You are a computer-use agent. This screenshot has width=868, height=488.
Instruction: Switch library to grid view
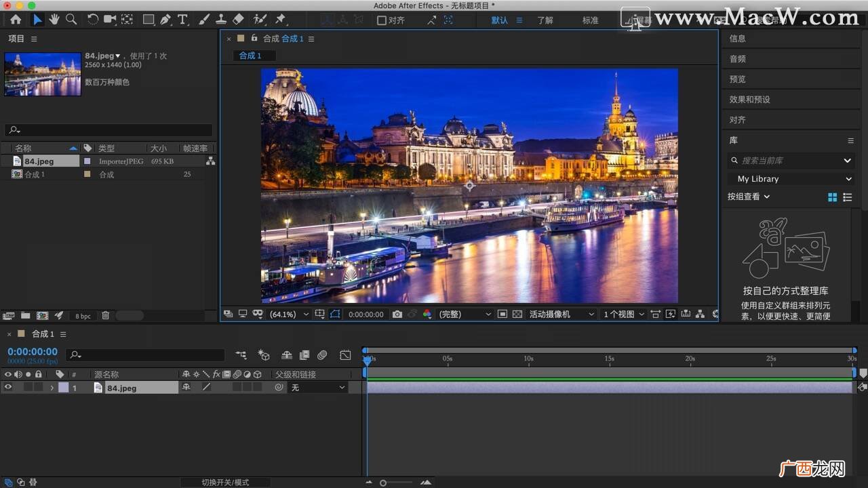pyautogui.click(x=833, y=197)
